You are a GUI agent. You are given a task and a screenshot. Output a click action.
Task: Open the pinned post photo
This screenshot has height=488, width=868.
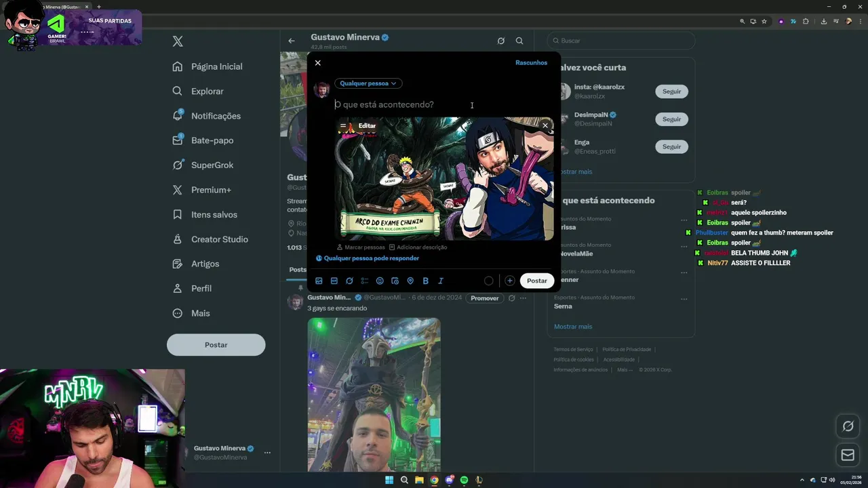[374, 394]
